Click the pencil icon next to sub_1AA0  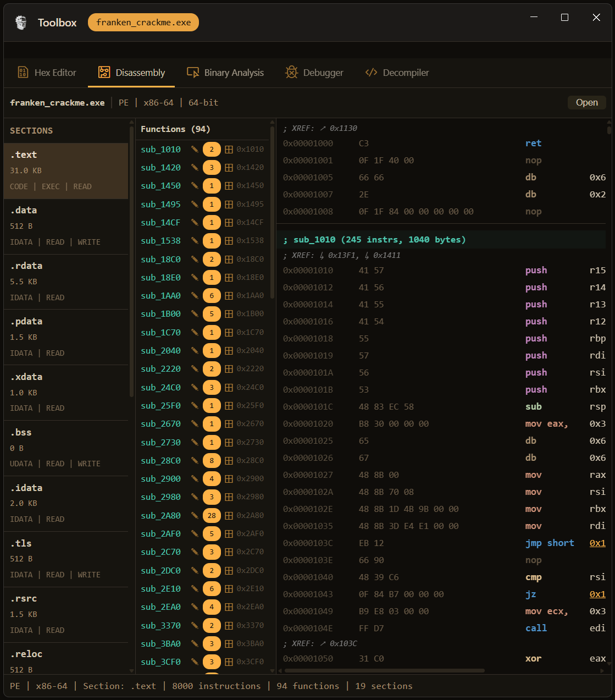195,296
